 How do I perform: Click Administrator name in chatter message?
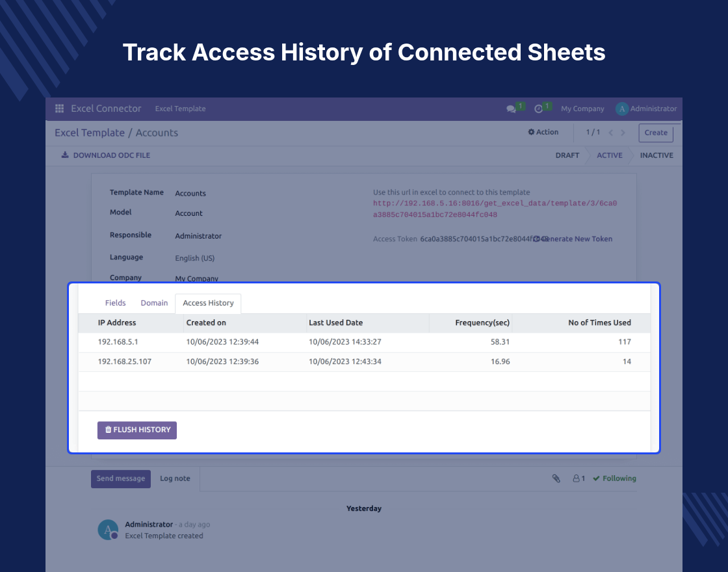(149, 525)
